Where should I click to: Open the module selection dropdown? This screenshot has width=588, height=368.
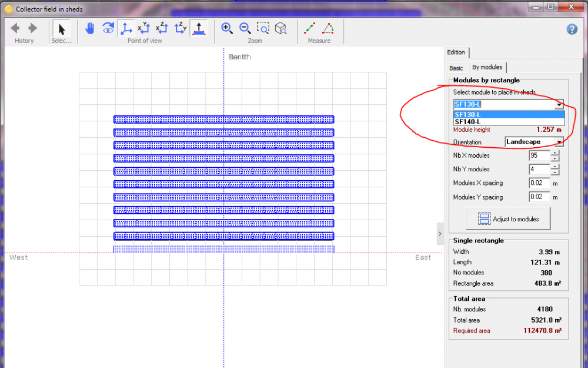(559, 104)
